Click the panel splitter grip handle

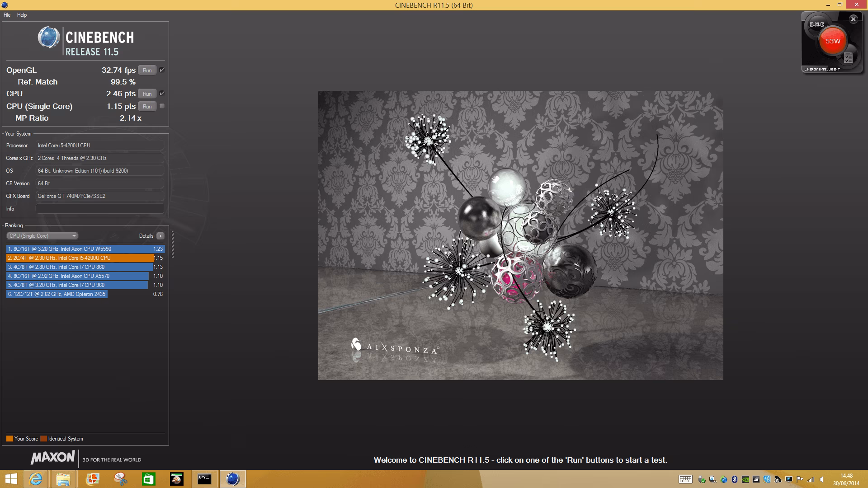[x=173, y=244]
